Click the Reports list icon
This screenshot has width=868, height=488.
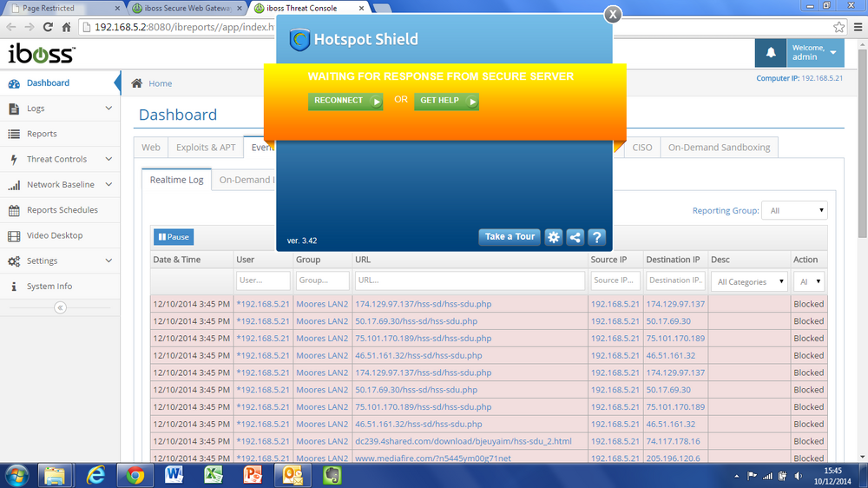point(14,134)
